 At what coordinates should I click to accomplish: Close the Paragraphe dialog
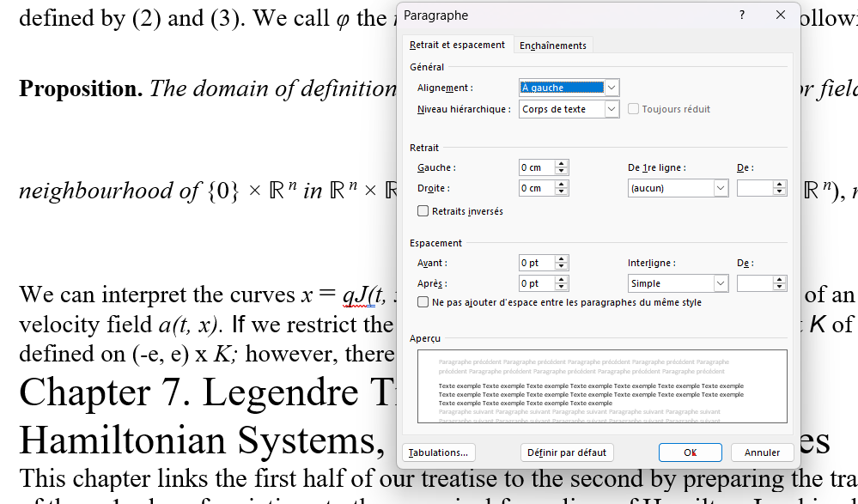(x=781, y=15)
